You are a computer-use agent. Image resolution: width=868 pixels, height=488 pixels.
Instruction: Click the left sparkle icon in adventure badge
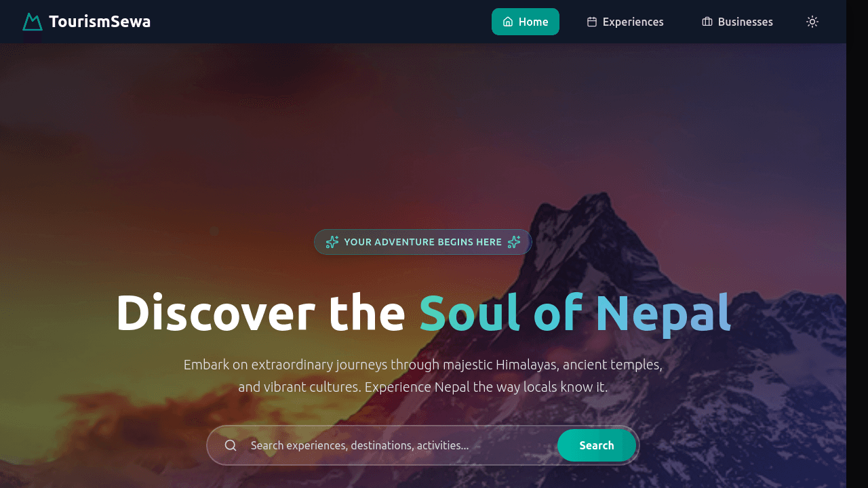pyautogui.click(x=332, y=242)
